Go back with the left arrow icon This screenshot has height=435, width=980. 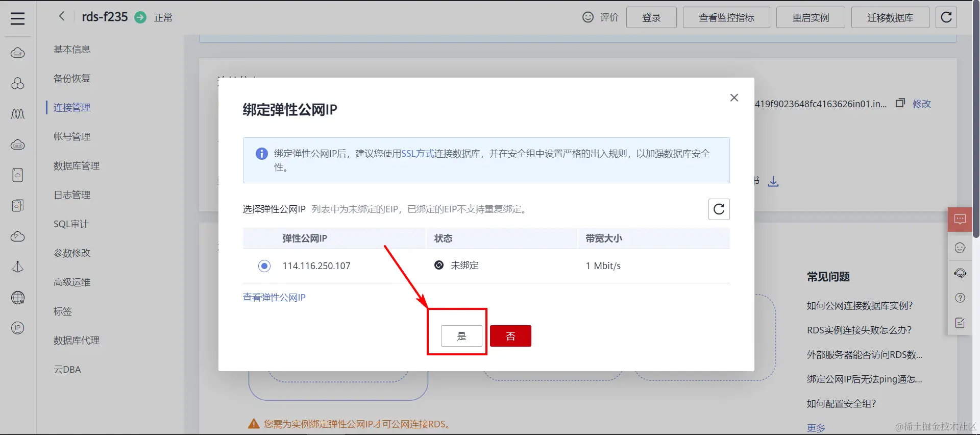click(62, 16)
